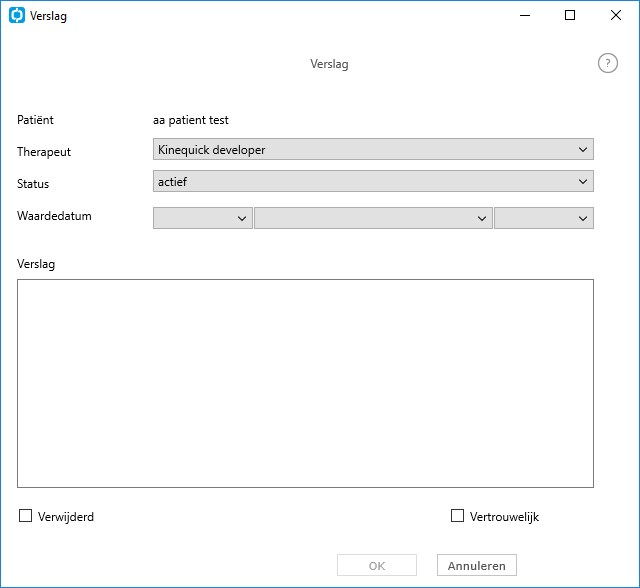Image resolution: width=640 pixels, height=588 pixels.
Task: Open the Waardedatum month dropdown
Action: tap(373, 218)
